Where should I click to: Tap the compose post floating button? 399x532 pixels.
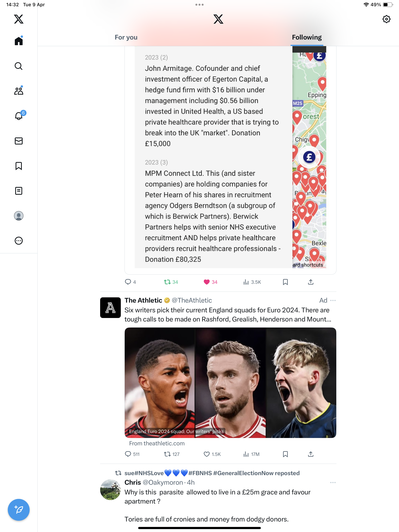(19, 510)
